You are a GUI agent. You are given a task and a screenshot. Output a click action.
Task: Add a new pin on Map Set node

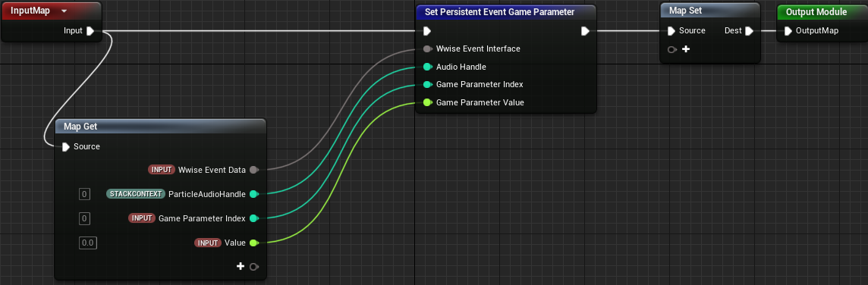pyautogui.click(x=686, y=49)
